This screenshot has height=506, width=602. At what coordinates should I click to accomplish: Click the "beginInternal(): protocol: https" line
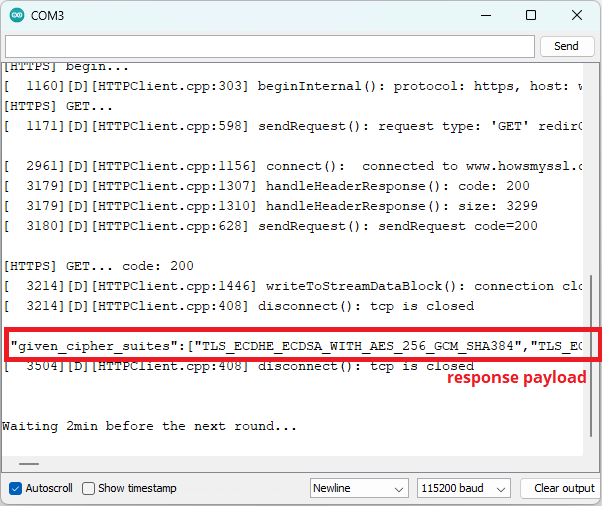click(293, 86)
